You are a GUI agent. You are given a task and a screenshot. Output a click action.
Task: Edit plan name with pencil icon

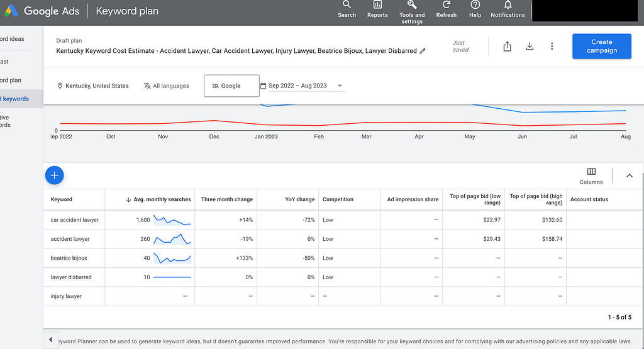[423, 51]
